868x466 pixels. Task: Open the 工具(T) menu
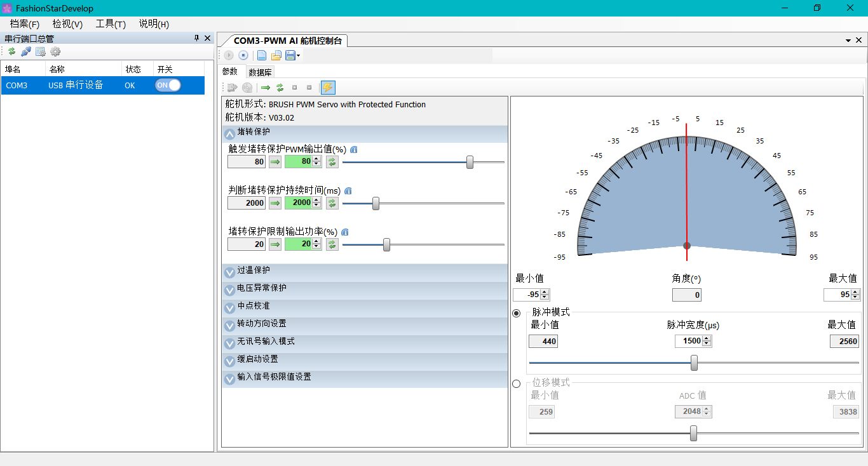[111, 24]
